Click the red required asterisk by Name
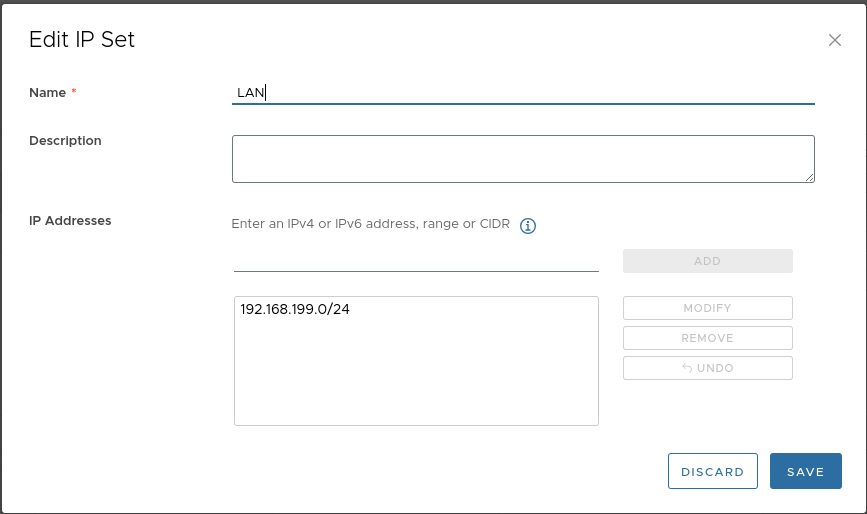The width and height of the screenshot is (867, 514). (x=74, y=93)
